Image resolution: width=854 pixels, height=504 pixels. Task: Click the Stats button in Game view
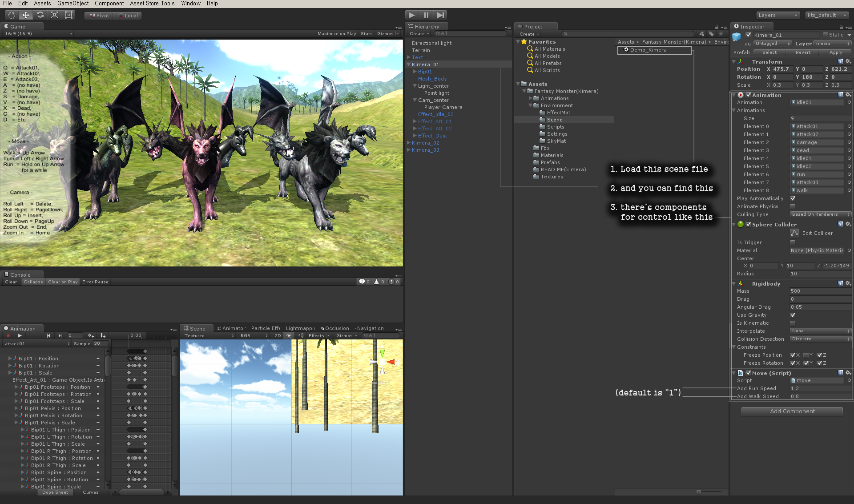[367, 34]
